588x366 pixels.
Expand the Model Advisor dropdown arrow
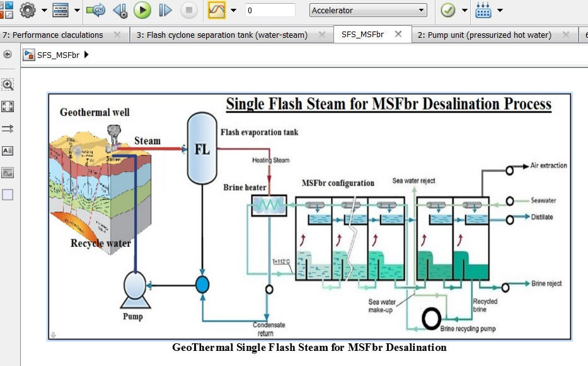point(464,10)
